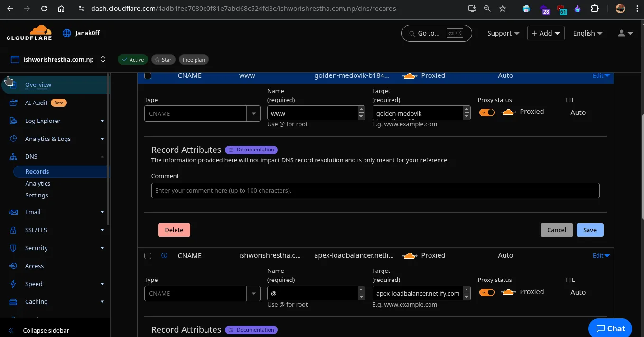644x337 pixels.
Task: Click the Speed lightning bolt icon
Action: point(14,284)
